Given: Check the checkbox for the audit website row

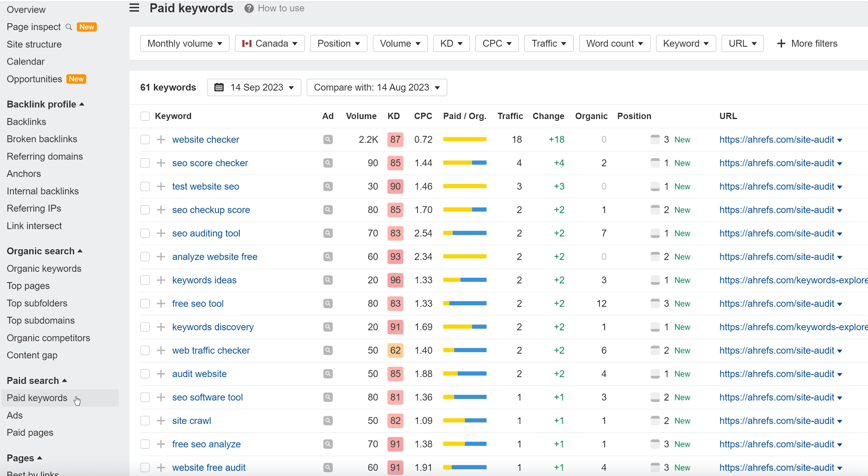Looking at the screenshot, I should [145, 374].
